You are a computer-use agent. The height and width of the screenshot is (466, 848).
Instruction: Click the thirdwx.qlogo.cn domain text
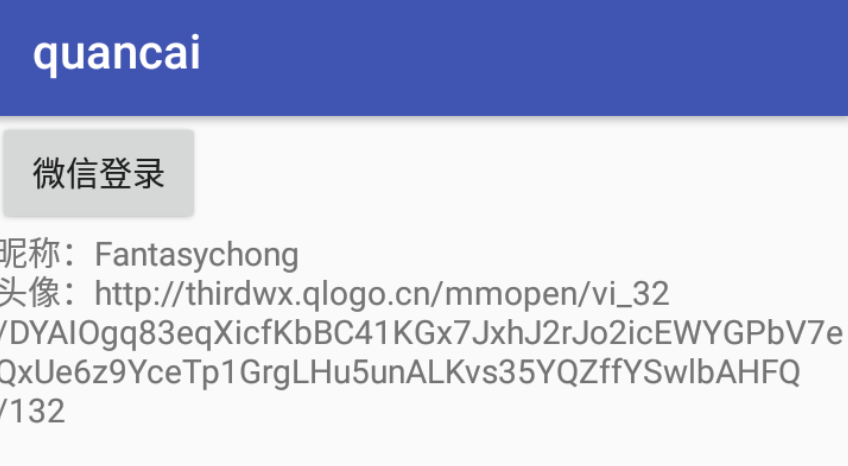click(313, 294)
